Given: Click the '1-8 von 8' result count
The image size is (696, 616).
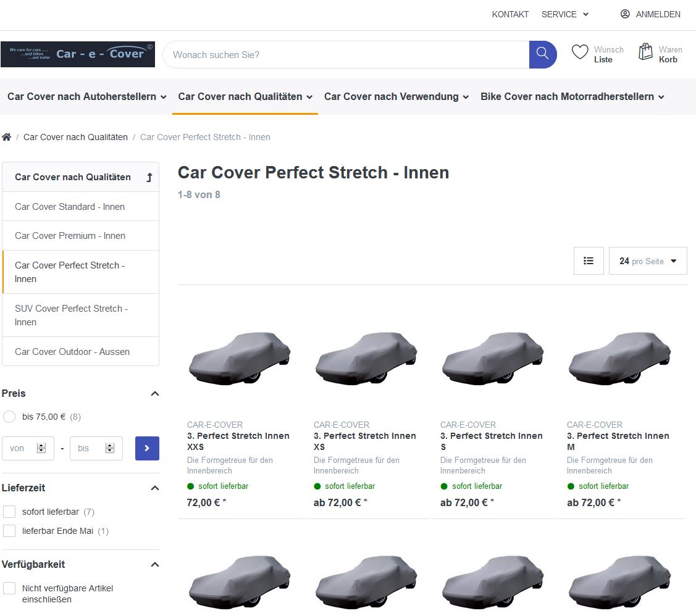Looking at the screenshot, I should (199, 194).
